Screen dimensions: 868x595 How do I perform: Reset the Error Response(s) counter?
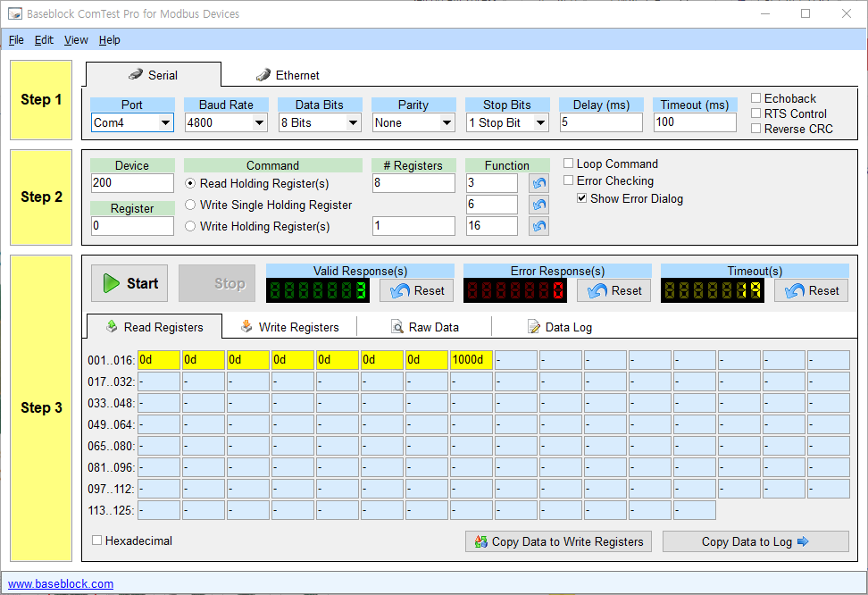(x=613, y=291)
